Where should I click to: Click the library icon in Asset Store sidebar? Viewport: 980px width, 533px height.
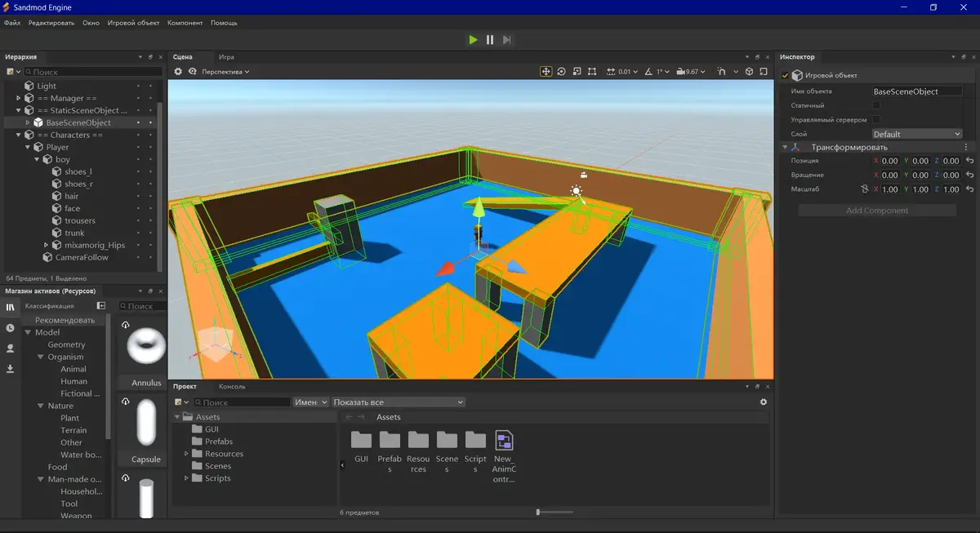pyautogui.click(x=10, y=307)
